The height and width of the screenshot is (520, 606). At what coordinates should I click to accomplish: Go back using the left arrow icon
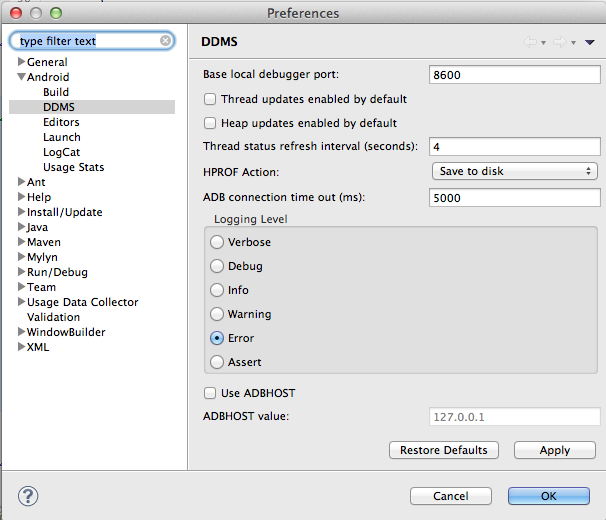[x=530, y=42]
